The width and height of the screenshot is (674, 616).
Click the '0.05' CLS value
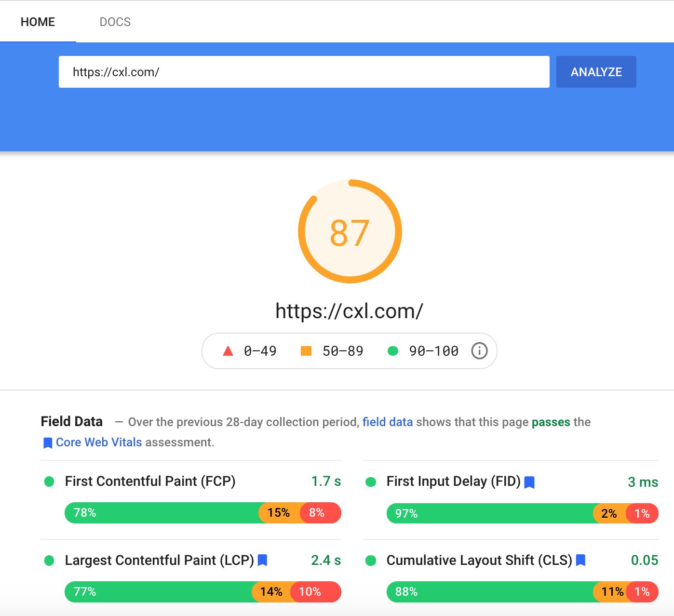coord(645,560)
